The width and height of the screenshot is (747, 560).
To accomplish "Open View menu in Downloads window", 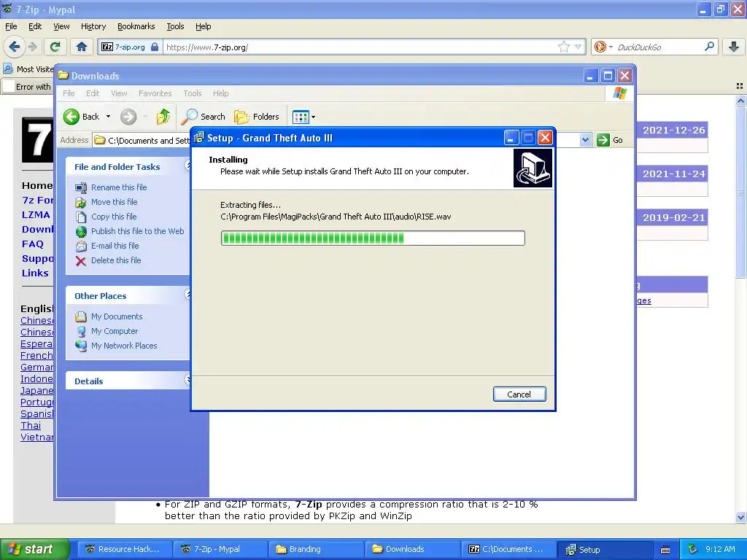I will [x=119, y=93].
